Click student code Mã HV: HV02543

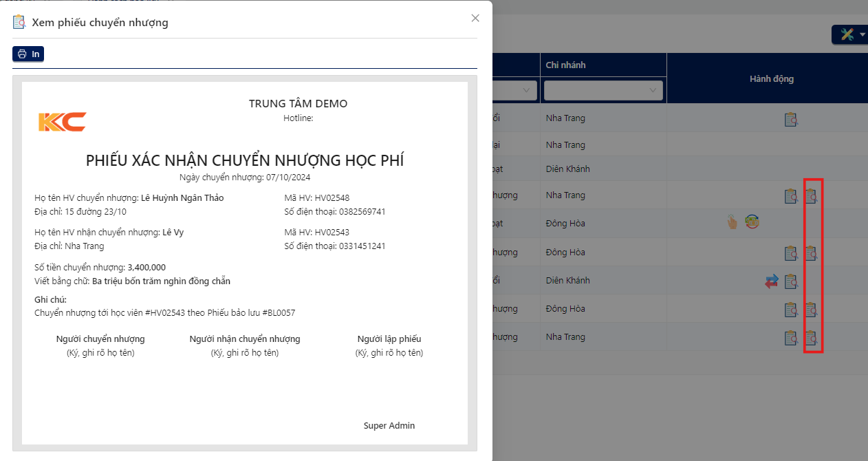pos(317,233)
